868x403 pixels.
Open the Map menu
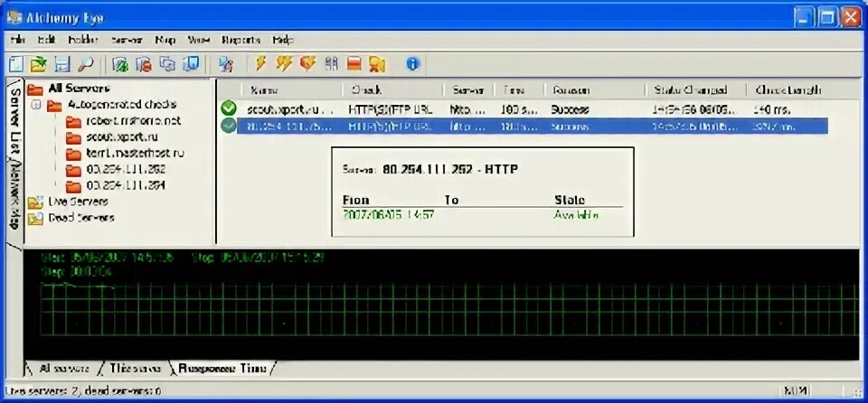(165, 40)
